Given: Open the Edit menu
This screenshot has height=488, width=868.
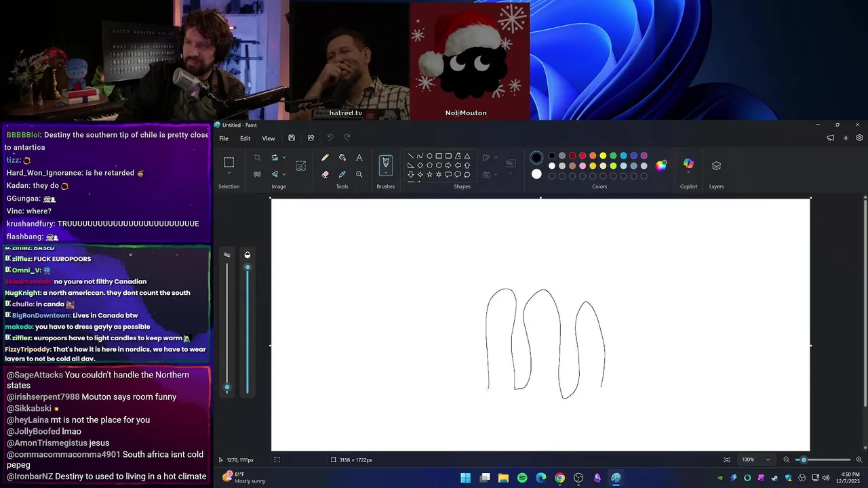Looking at the screenshot, I should (x=245, y=138).
